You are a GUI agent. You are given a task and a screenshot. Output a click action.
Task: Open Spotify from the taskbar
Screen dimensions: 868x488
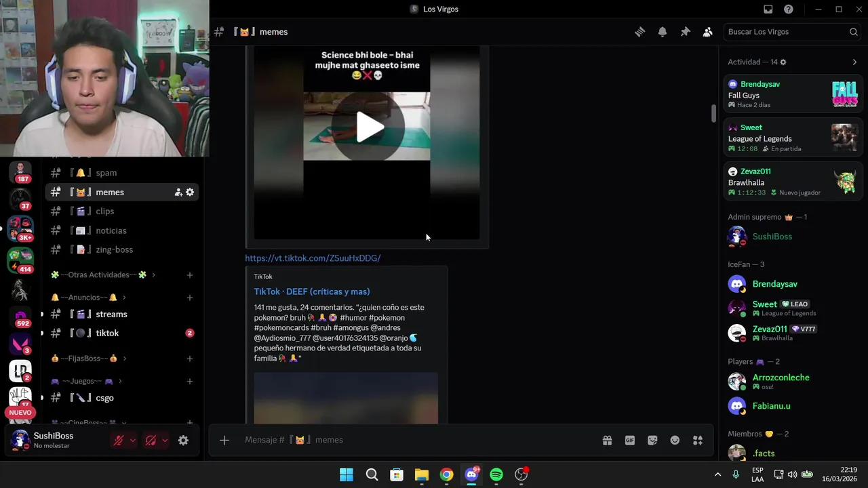496,474
